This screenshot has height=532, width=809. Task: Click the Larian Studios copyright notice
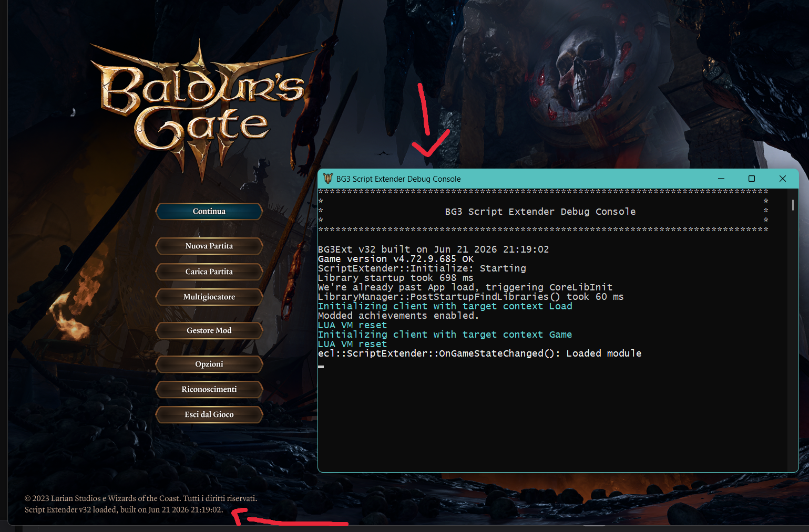[x=141, y=498]
